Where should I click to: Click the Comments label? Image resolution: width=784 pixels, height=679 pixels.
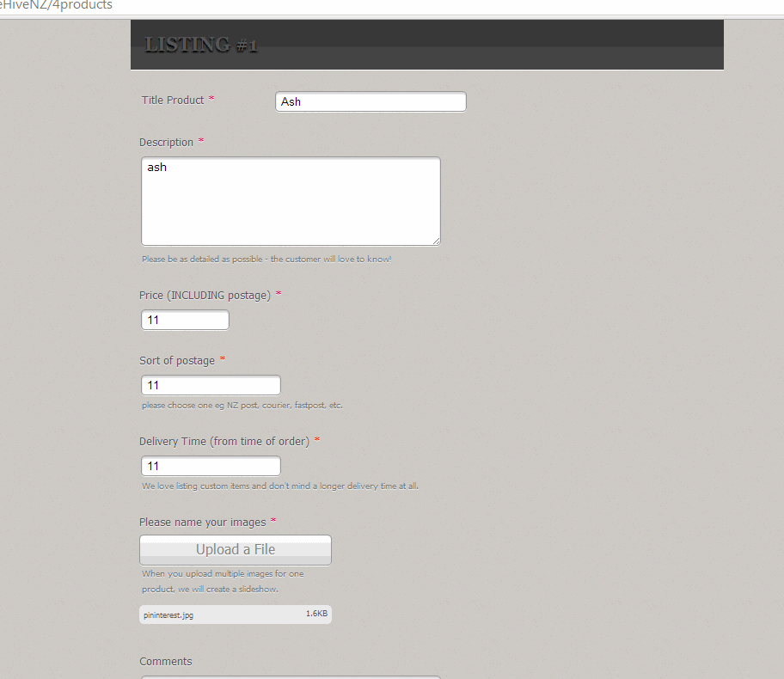166,662
